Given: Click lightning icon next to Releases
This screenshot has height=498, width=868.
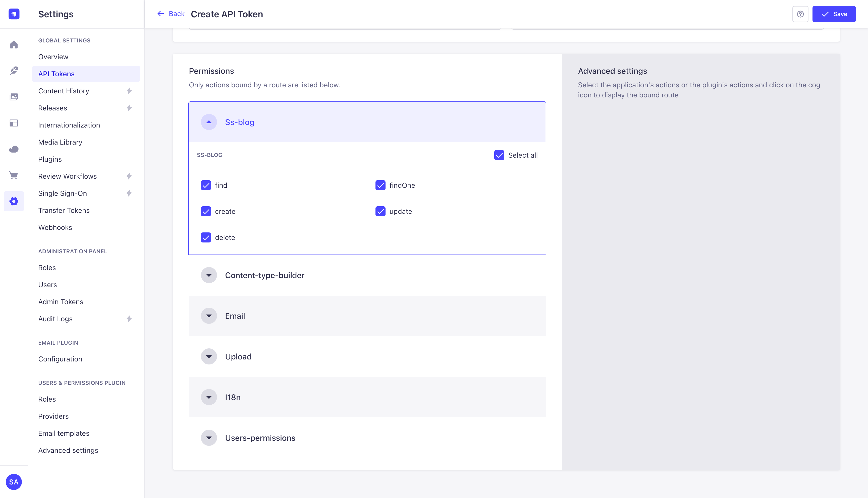Looking at the screenshot, I should point(129,108).
